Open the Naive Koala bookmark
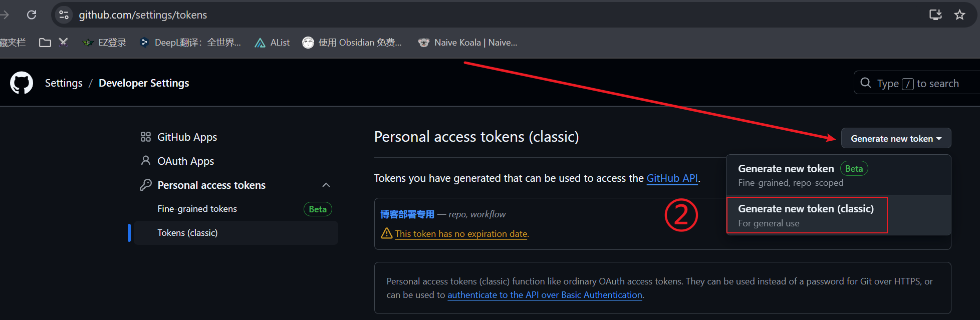The image size is (980, 320). pyautogui.click(x=468, y=43)
